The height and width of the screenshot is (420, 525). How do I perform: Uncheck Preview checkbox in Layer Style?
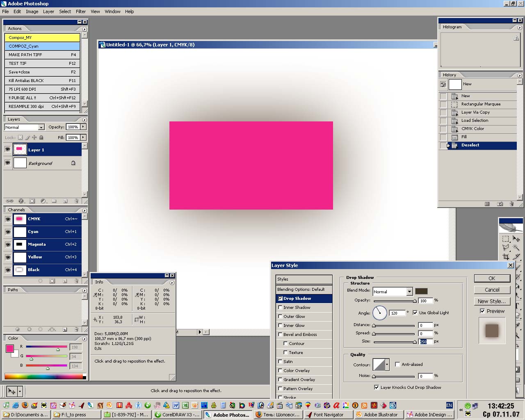482,311
